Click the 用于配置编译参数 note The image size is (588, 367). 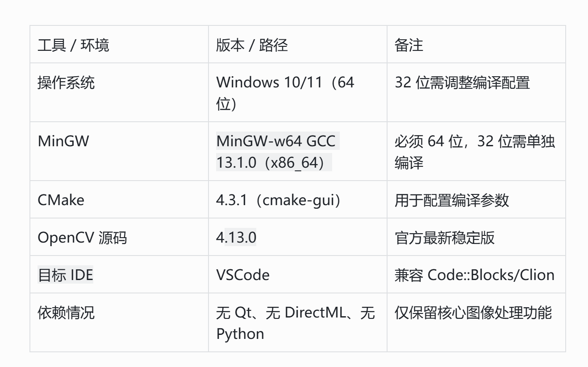452,200
